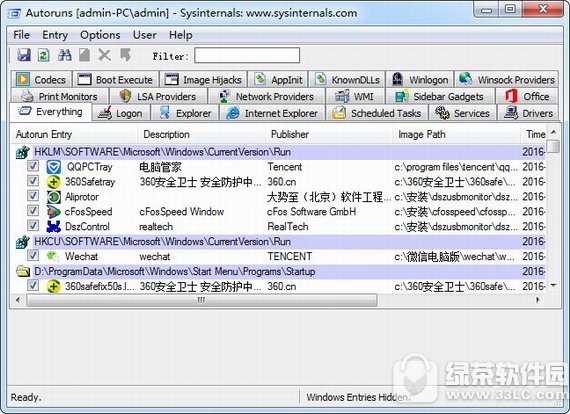This screenshot has height=414, width=570.
Task: Open the Options menu
Action: pyautogui.click(x=100, y=35)
